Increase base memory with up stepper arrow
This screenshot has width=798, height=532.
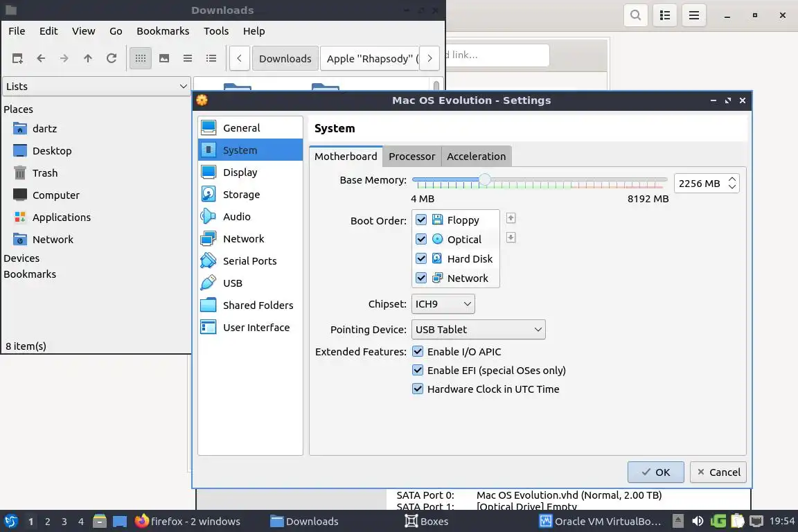click(731, 179)
